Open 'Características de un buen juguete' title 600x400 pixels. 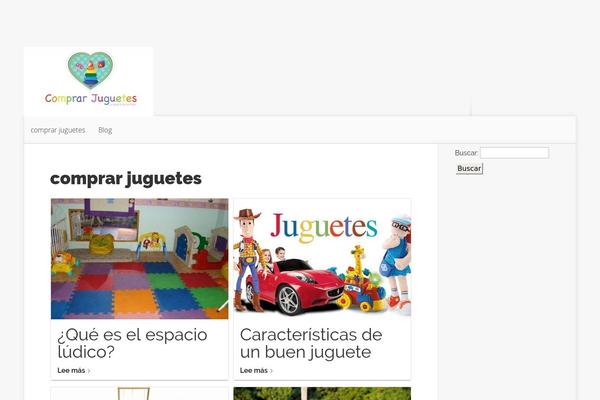coord(311,343)
